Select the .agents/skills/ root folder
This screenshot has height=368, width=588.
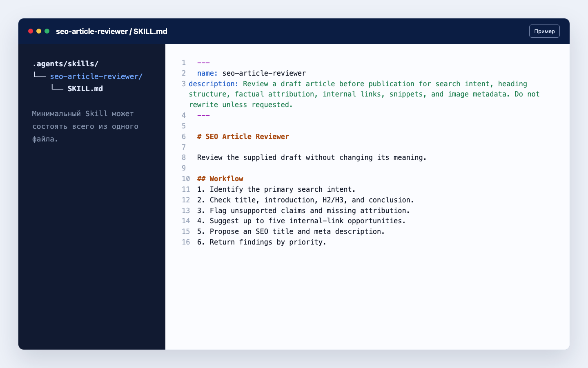point(65,64)
